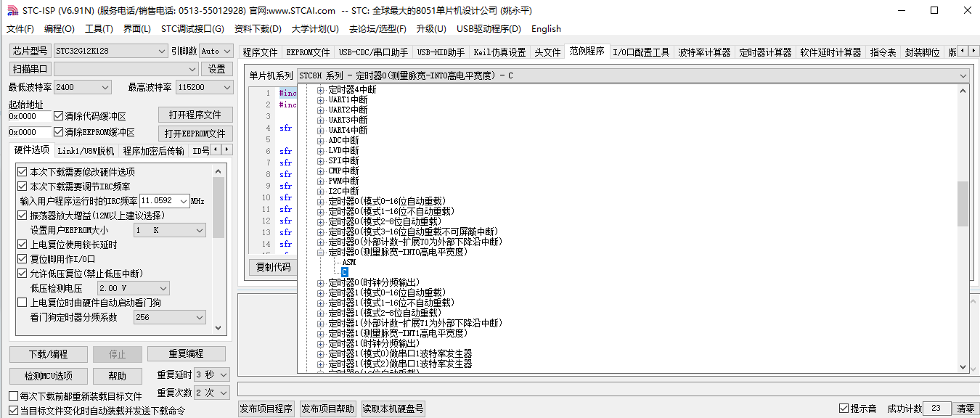Open the 编程(O) menu

coord(60,29)
